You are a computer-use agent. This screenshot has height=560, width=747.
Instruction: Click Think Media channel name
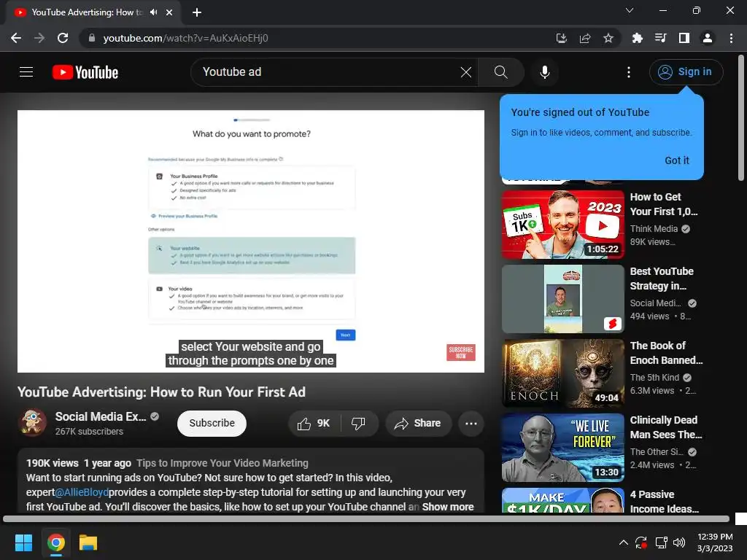tap(654, 228)
